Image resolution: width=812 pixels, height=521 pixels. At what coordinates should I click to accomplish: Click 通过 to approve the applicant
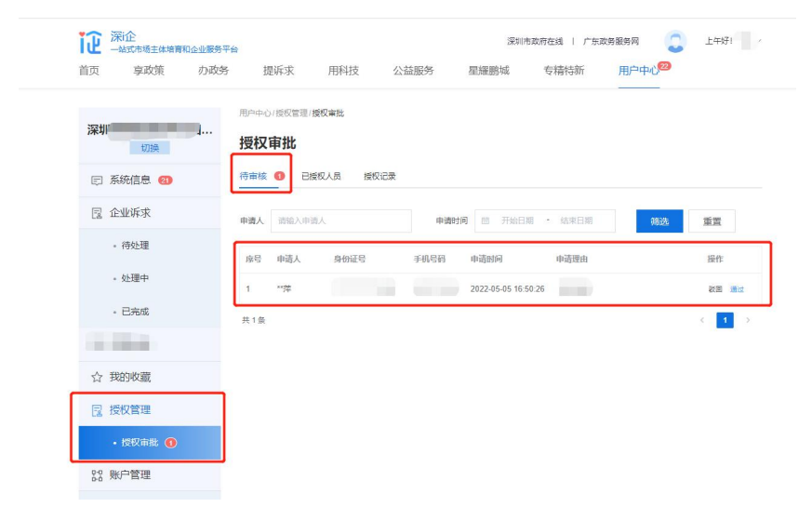[737, 289]
